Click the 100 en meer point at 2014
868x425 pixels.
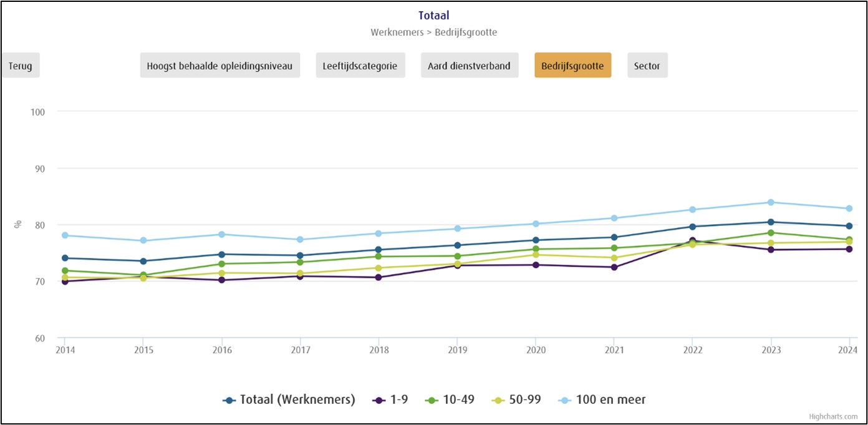pyautogui.click(x=65, y=235)
